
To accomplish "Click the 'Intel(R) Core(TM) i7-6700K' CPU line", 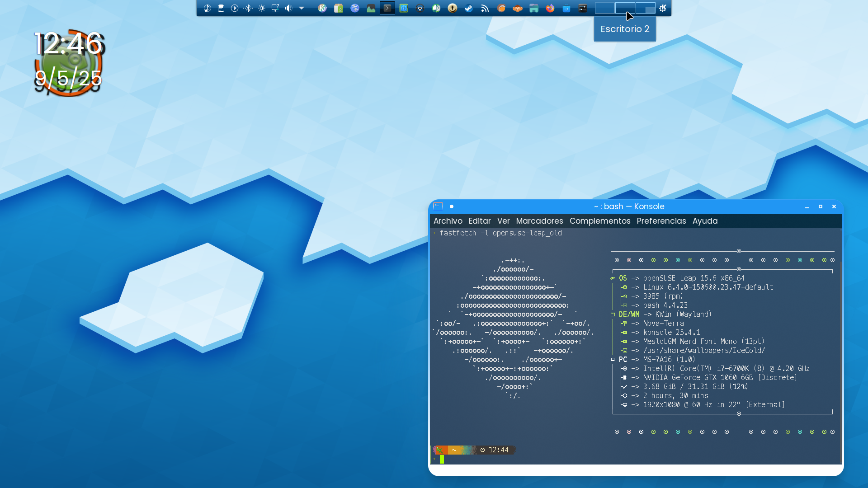I will (726, 369).
